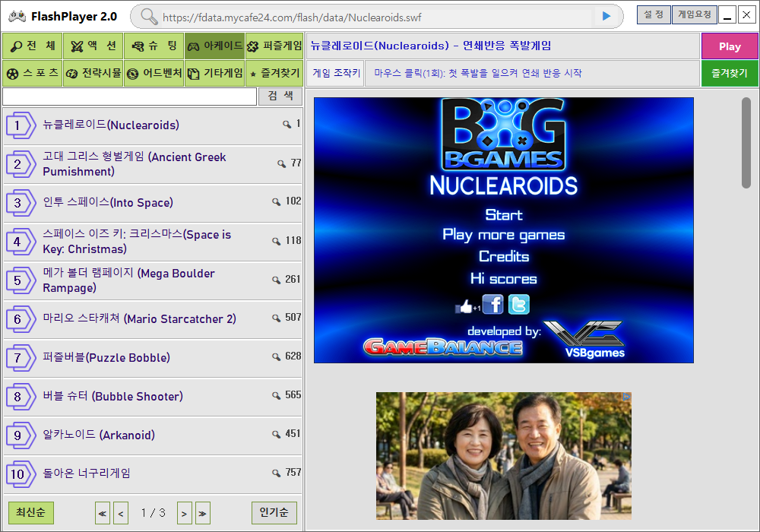The height and width of the screenshot is (532, 760).
Task: Select the 아케이드 category tab
Action: coord(215,46)
